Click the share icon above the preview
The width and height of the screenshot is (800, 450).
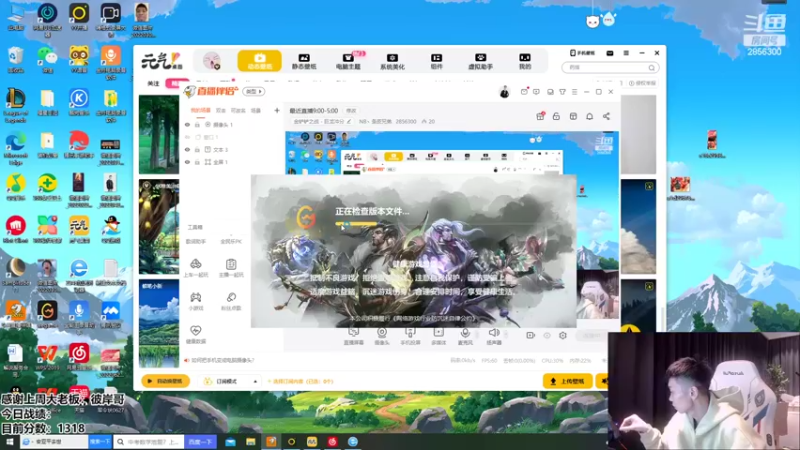point(606,116)
